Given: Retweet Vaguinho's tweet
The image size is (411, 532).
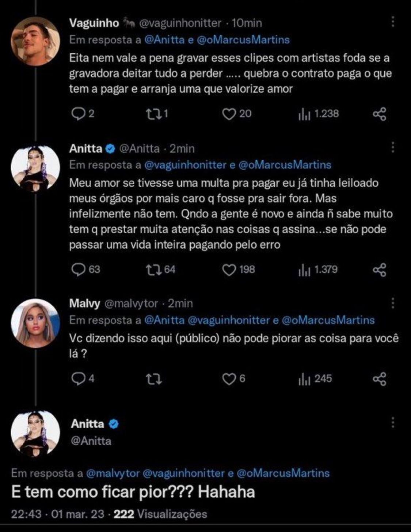Looking at the screenshot, I should [153, 114].
